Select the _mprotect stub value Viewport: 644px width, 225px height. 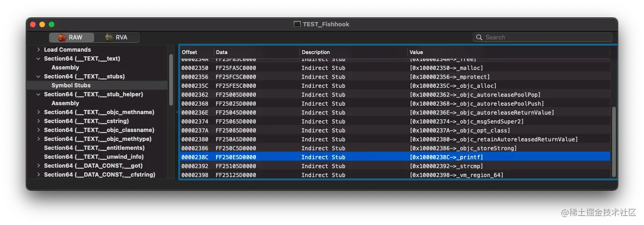pyautogui.click(x=449, y=77)
